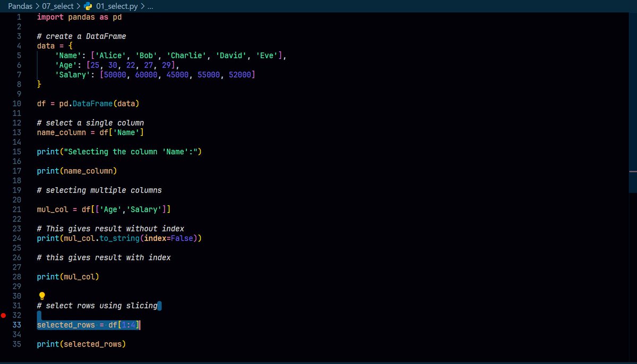Click 'print(name_column)' on line 17
The width and height of the screenshot is (637, 364).
pyautogui.click(x=77, y=171)
